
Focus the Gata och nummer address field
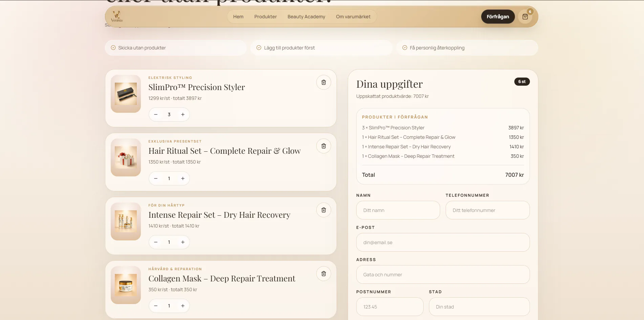pos(443,275)
